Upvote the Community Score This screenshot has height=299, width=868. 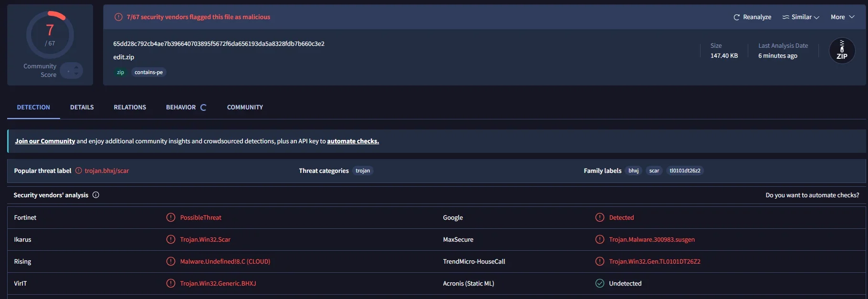point(76,67)
